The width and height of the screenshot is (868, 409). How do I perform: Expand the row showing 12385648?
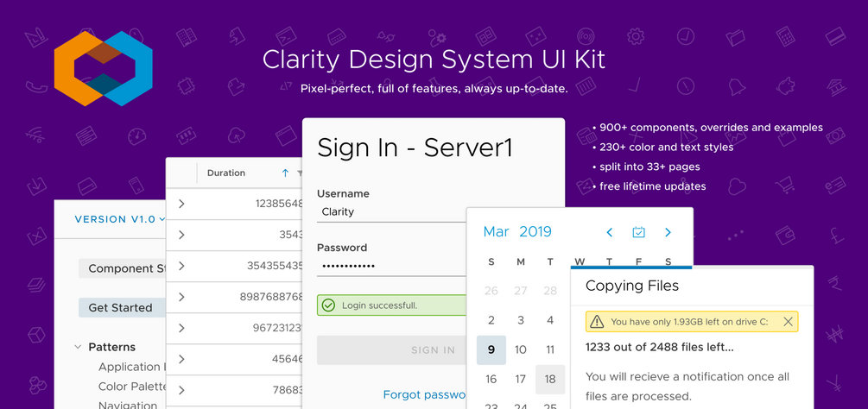point(181,204)
